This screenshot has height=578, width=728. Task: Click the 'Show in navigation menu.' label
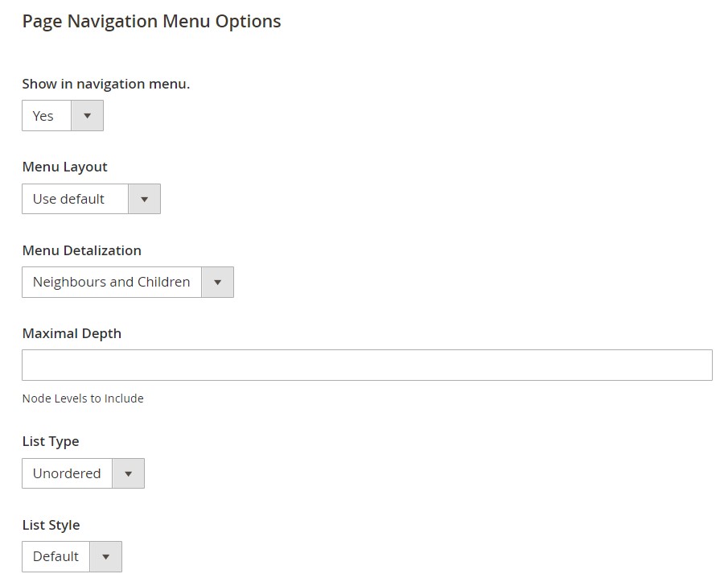point(106,84)
